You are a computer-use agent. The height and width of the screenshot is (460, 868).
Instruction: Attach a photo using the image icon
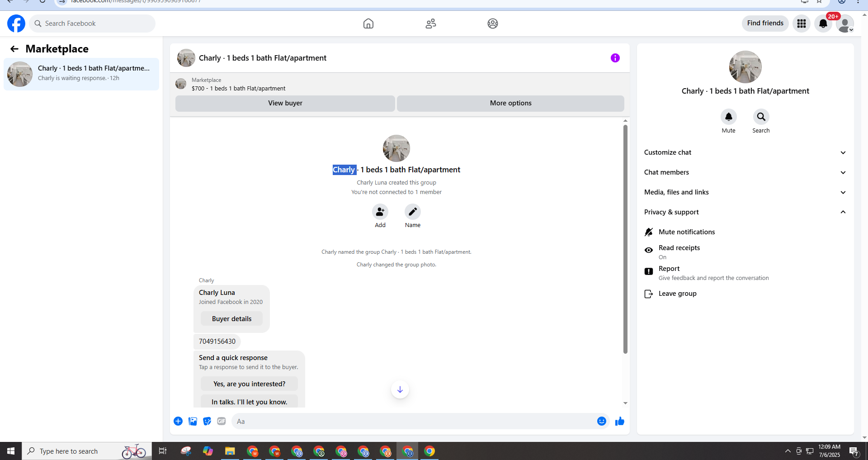(x=193, y=421)
